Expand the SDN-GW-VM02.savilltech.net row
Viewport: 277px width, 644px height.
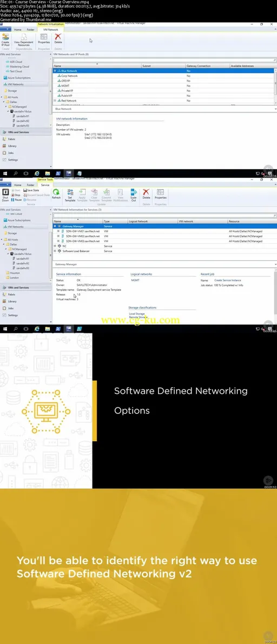click(58, 236)
